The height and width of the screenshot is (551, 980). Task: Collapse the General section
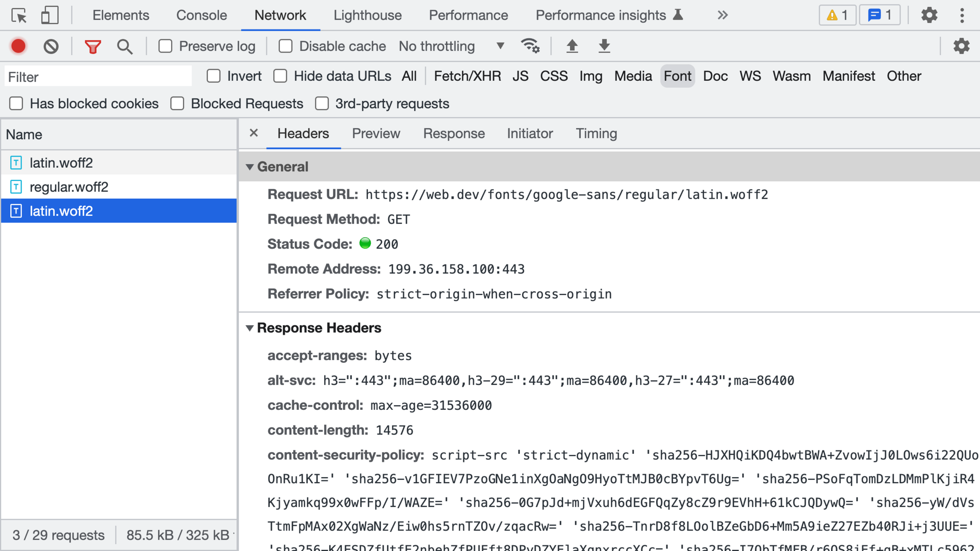pyautogui.click(x=250, y=167)
